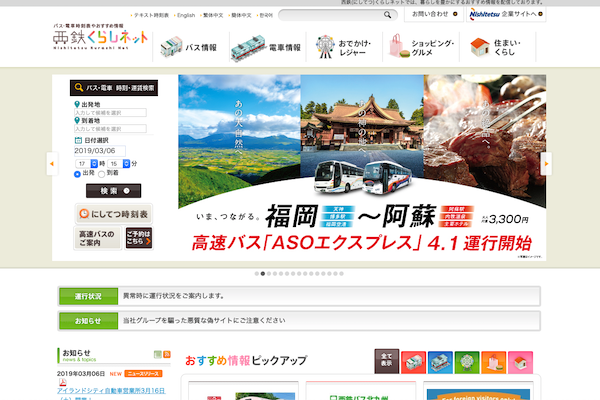This screenshot has height=400, width=600.
Task: Open the 住まい・くらし menu
Action: coord(497,47)
